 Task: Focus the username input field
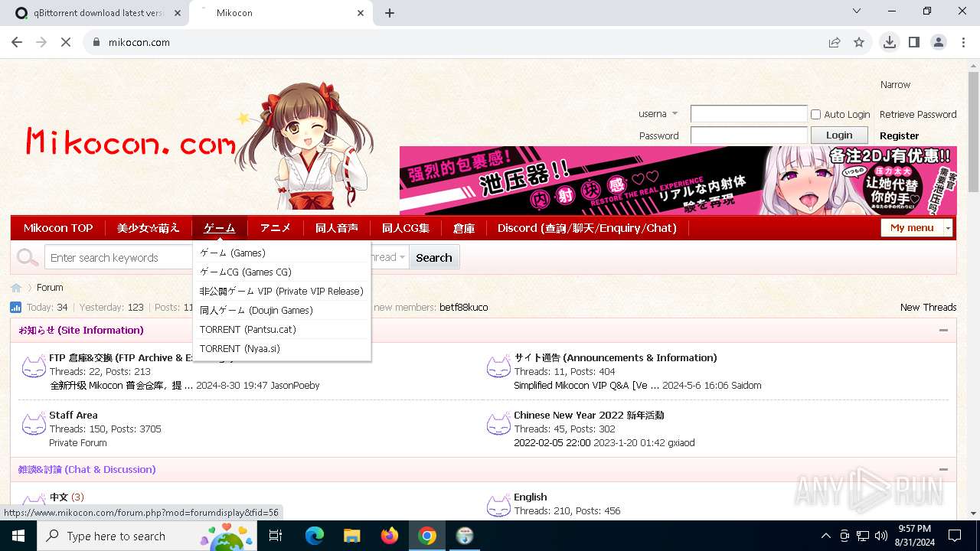pyautogui.click(x=749, y=114)
